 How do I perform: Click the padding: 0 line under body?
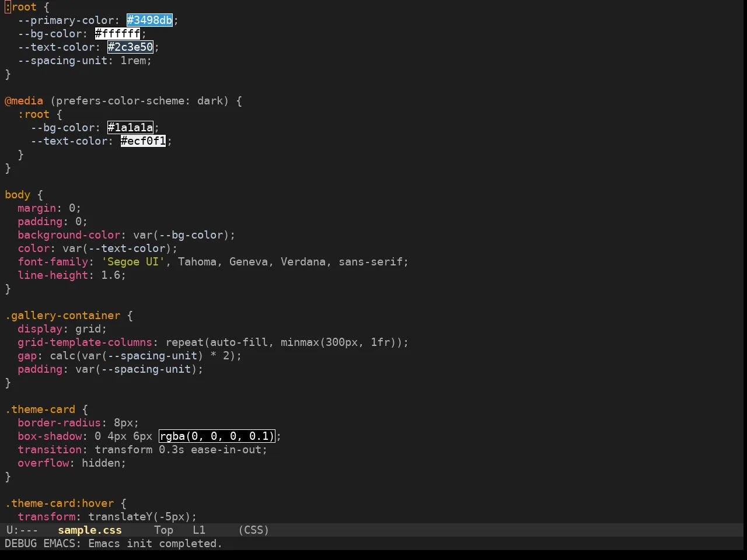coord(53,222)
